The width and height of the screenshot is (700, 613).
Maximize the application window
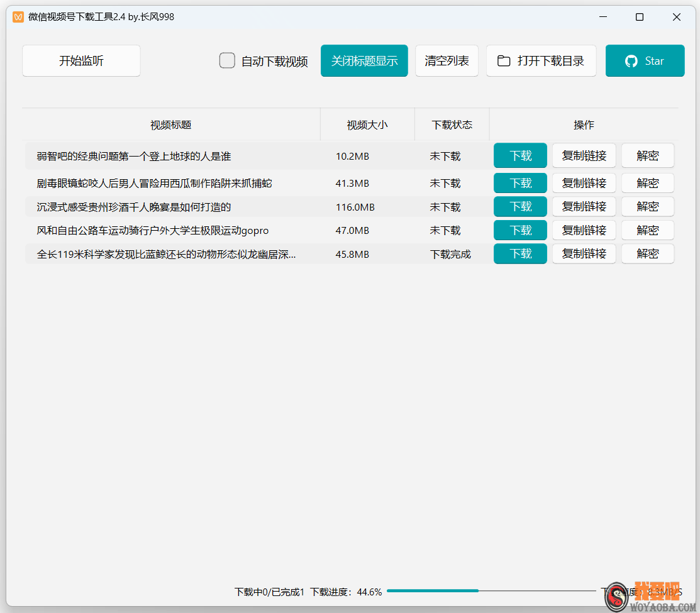(639, 17)
